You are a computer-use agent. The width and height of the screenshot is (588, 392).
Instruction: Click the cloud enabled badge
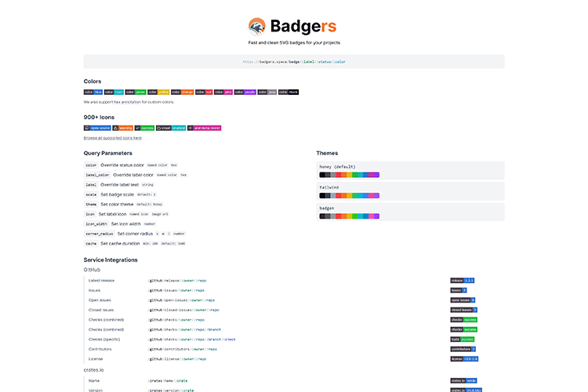(171, 127)
